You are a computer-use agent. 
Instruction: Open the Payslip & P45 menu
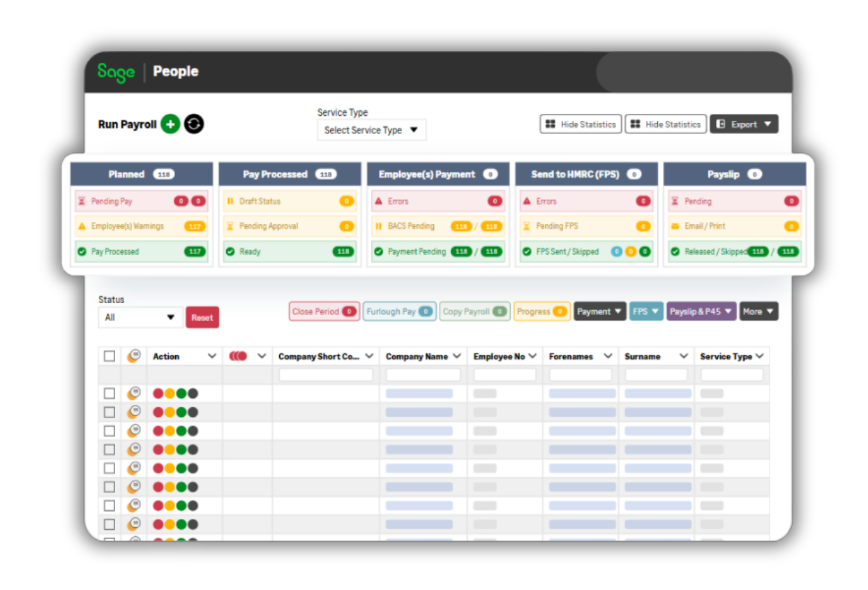tap(702, 311)
